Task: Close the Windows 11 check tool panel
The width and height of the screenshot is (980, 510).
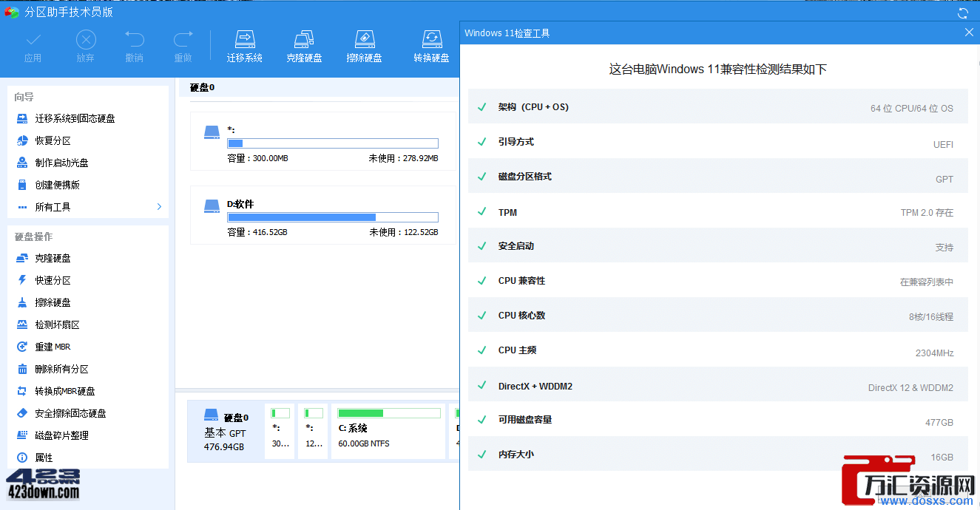Action: coord(970,33)
